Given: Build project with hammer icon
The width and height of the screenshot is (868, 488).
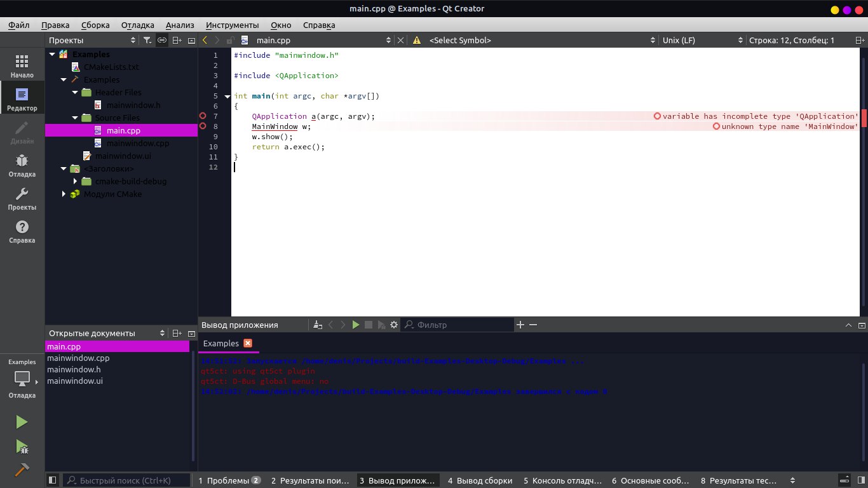Looking at the screenshot, I should pos(22,470).
